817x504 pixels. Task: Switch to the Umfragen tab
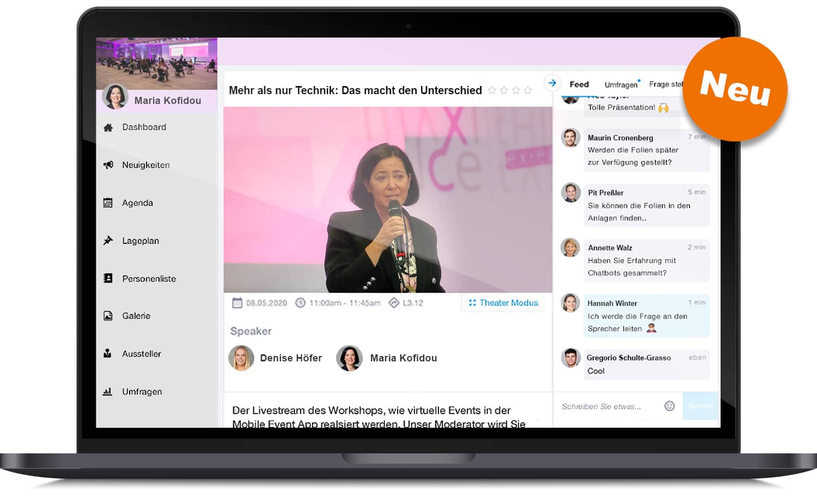pos(621,85)
